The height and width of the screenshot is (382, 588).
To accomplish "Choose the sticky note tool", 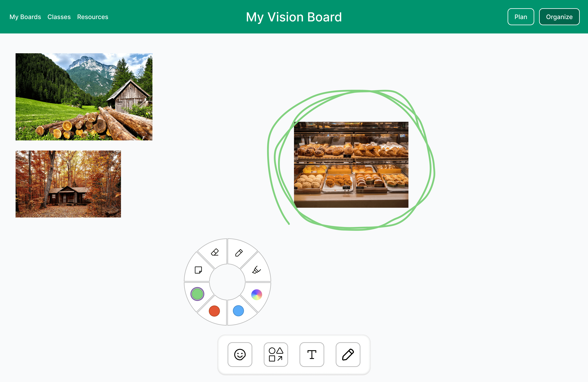I will coord(198,270).
